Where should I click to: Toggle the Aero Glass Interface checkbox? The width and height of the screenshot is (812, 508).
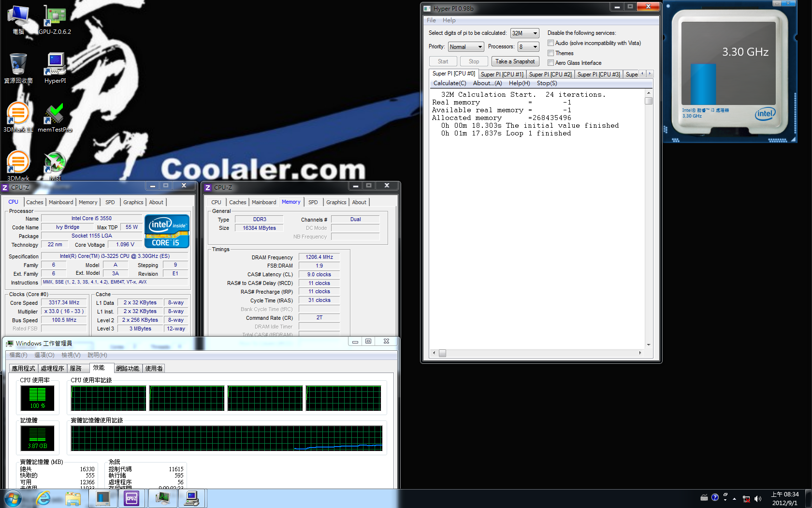point(551,63)
